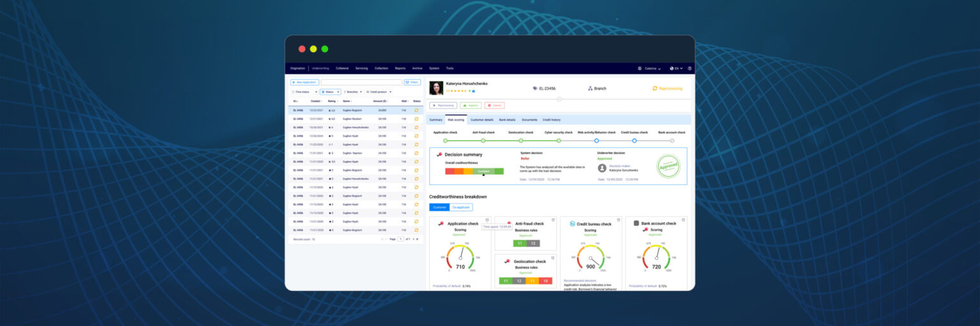Go to last page arrow in pagination
The width and height of the screenshot is (980, 326).
pyautogui.click(x=417, y=239)
